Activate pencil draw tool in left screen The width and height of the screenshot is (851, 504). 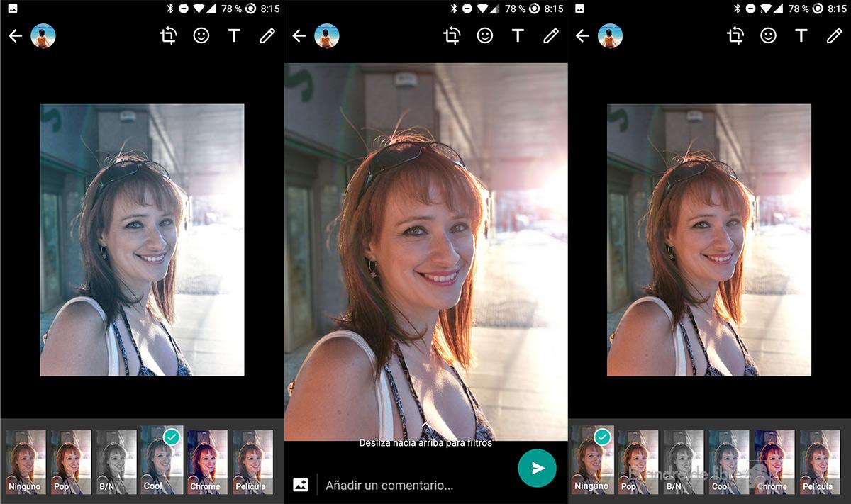tap(267, 36)
